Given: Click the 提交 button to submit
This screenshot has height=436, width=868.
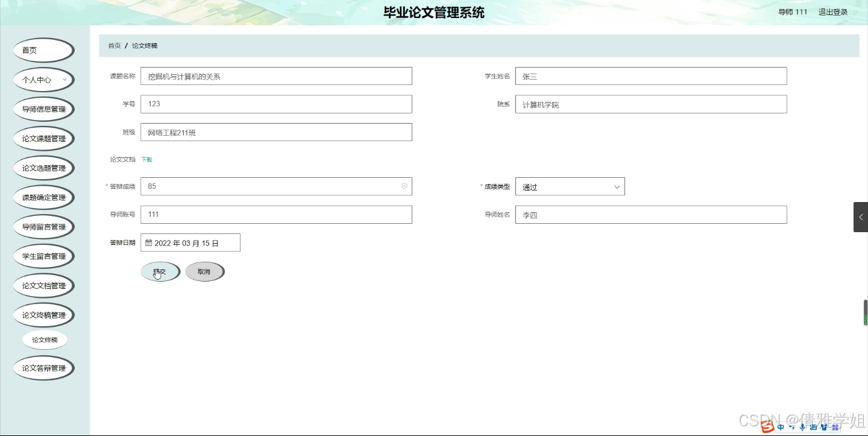Looking at the screenshot, I should point(160,271).
